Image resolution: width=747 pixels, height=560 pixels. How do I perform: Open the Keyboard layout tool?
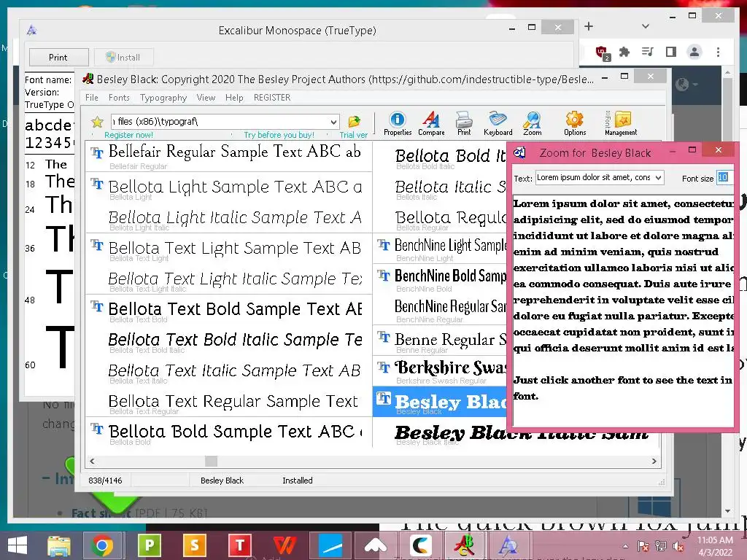point(498,124)
